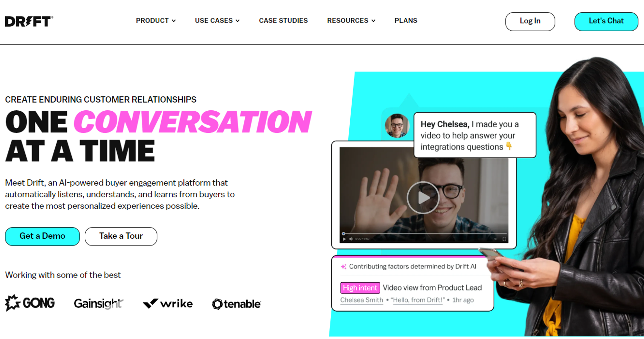644x339 pixels.
Task: Go to the Plans page
Action: (x=406, y=21)
